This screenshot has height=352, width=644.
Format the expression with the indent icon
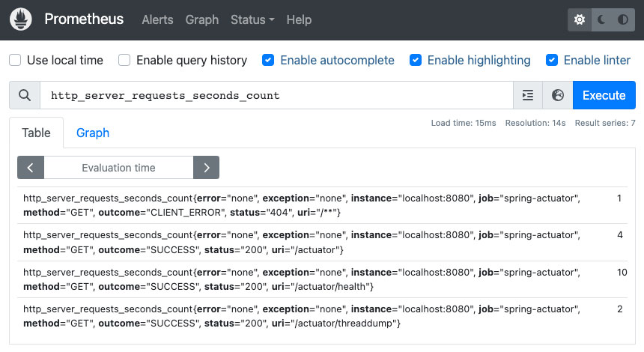click(x=528, y=95)
